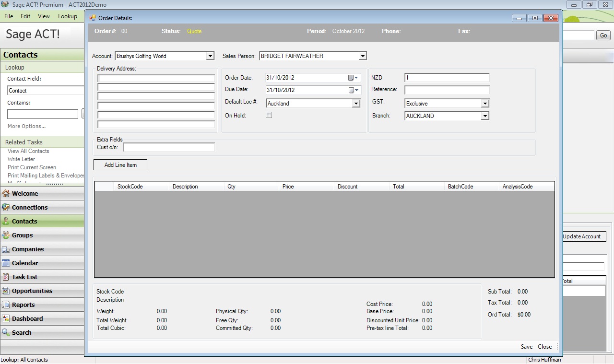614x364 pixels.
Task: Click the Price column header
Action: pos(307,187)
